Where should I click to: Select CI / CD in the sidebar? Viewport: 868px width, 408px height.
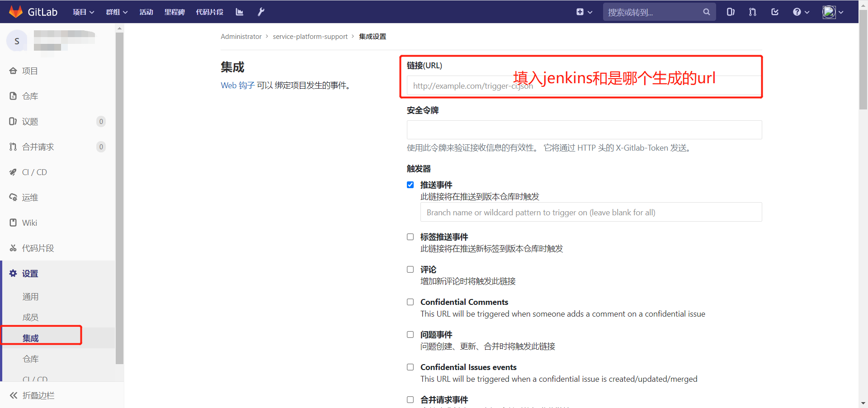(34, 172)
